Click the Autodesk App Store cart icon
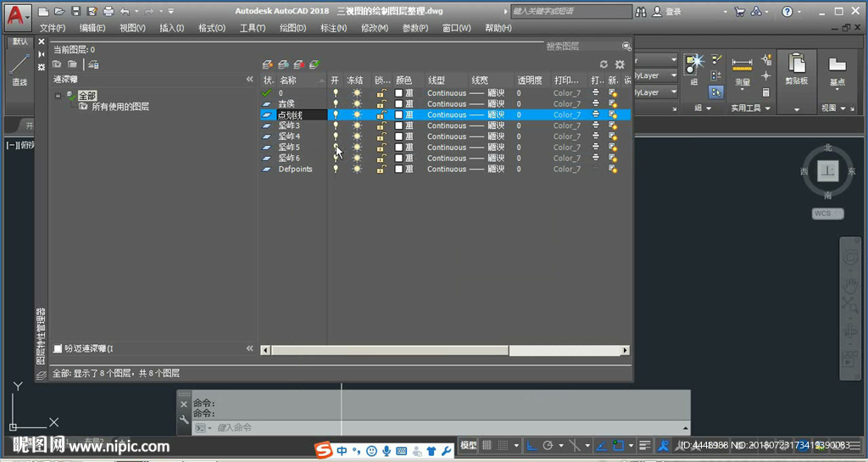Image resolution: width=868 pixels, height=462 pixels. [x=739, y=11]
